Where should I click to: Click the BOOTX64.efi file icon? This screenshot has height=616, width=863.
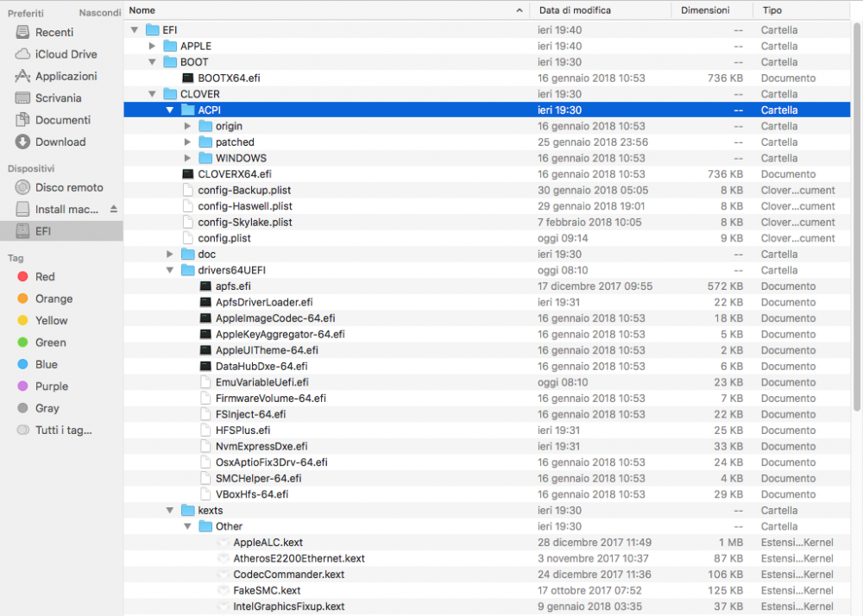(x=187, y=79)
